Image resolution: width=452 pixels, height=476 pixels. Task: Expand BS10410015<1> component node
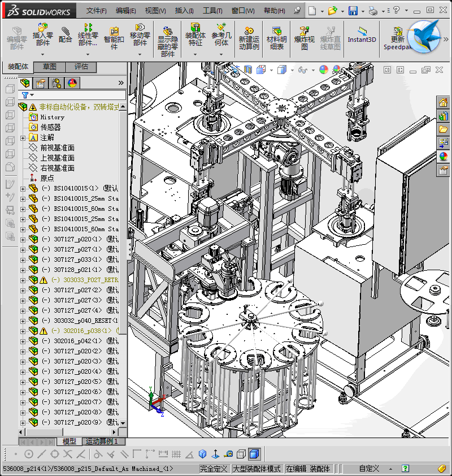pos(23,189)
